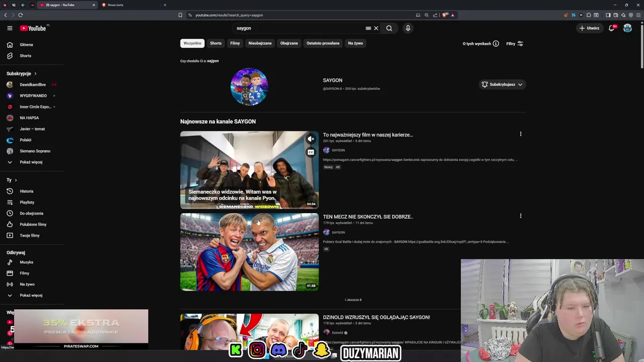
Task: Toggle captions CC on the first video preview
Action: pyautogui.click(x=311, y=152)
